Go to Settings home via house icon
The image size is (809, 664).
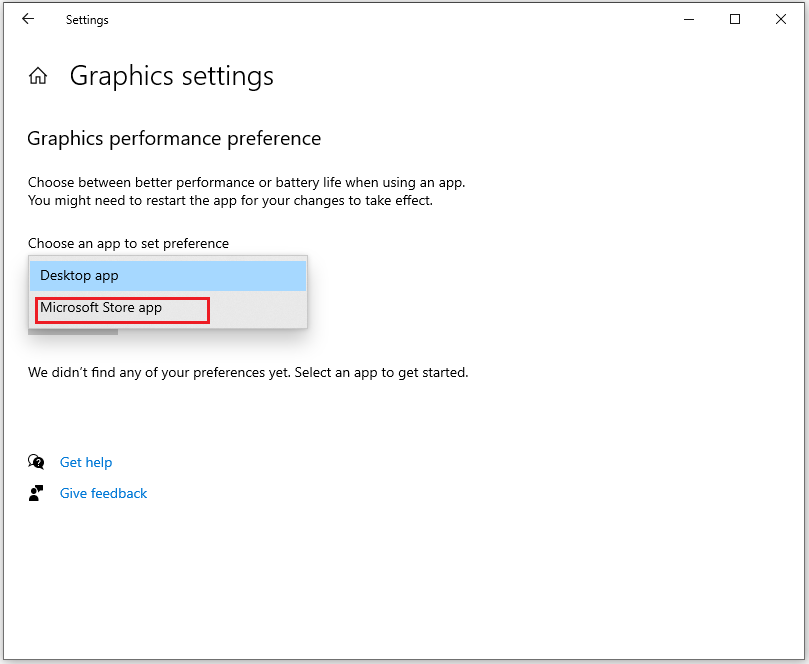click(x=38, y=76)
